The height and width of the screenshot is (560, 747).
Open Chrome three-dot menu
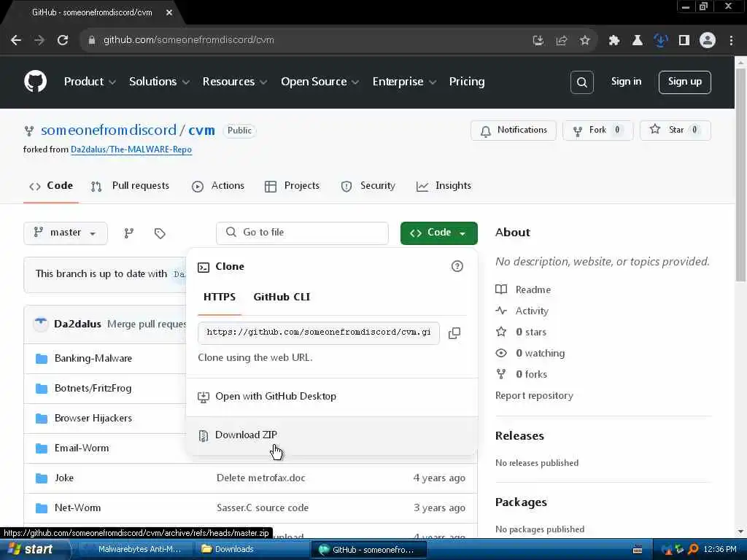(731, 41)
